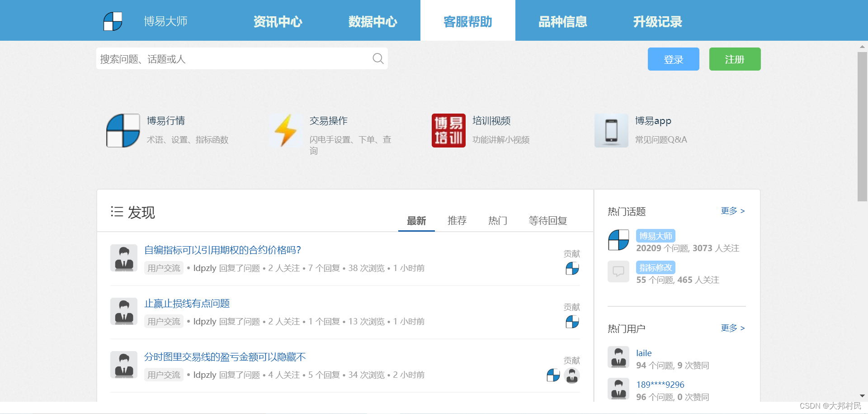Open 博易大师 hot topic logo icon

[618, 240]
